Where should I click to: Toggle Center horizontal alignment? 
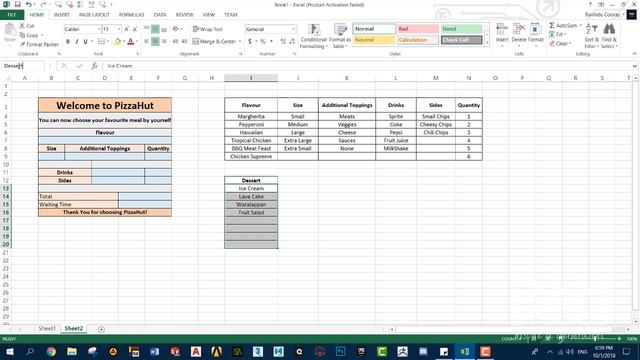tap(155, 42)
